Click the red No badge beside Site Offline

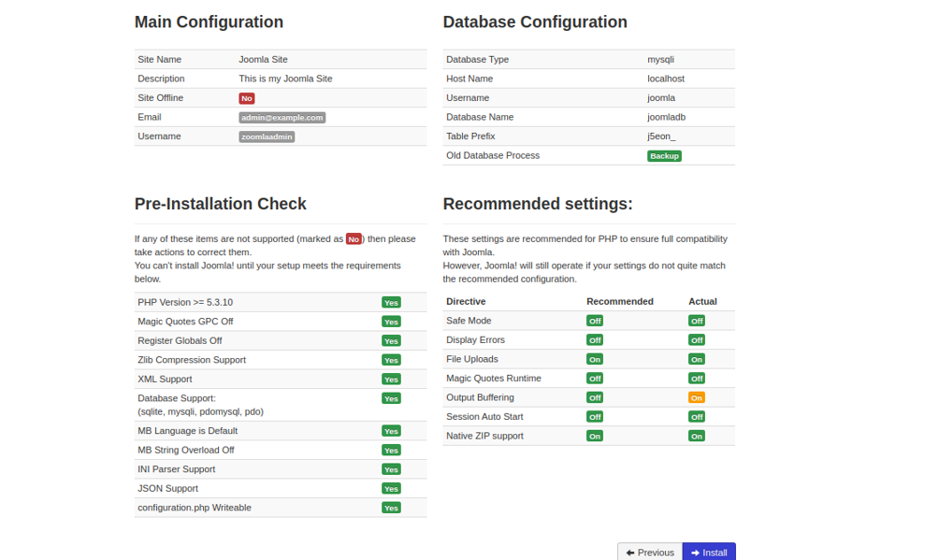[x=247, y=98]
